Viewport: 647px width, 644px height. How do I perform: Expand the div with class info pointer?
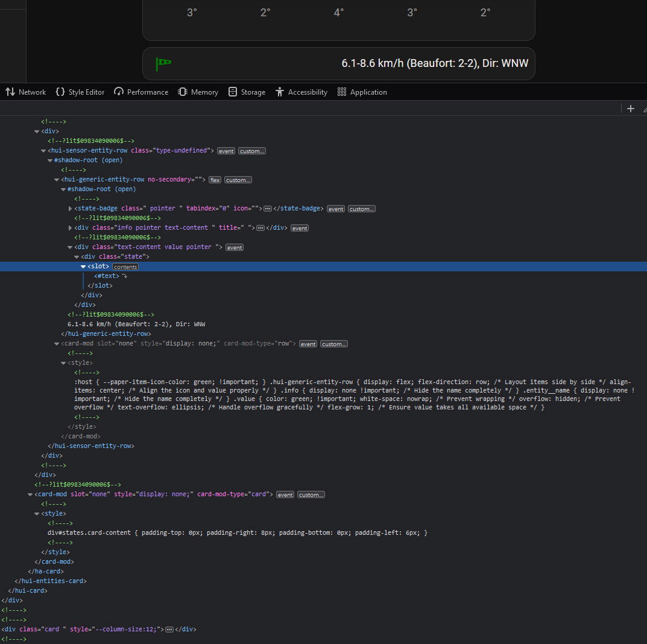[x=71, y=228]
